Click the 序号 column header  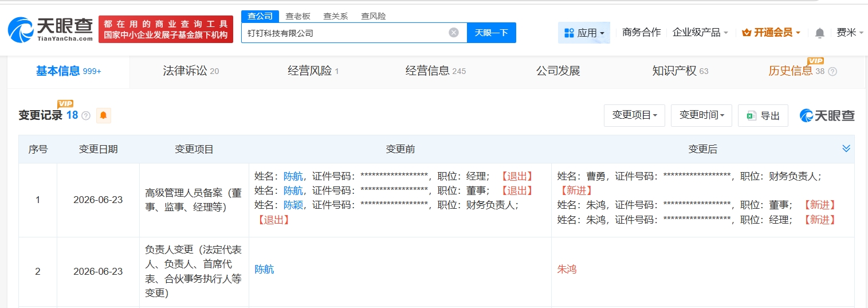click(38, 149)
